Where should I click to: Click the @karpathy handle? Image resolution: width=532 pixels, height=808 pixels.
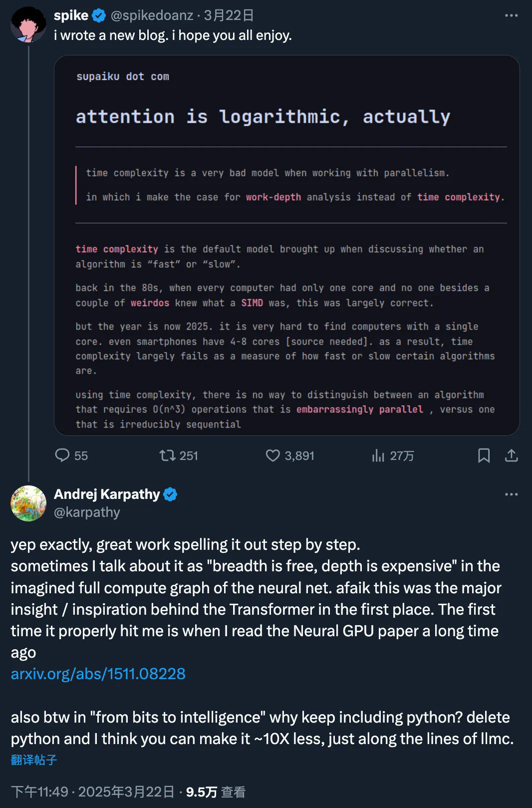[x=87, y=512]
